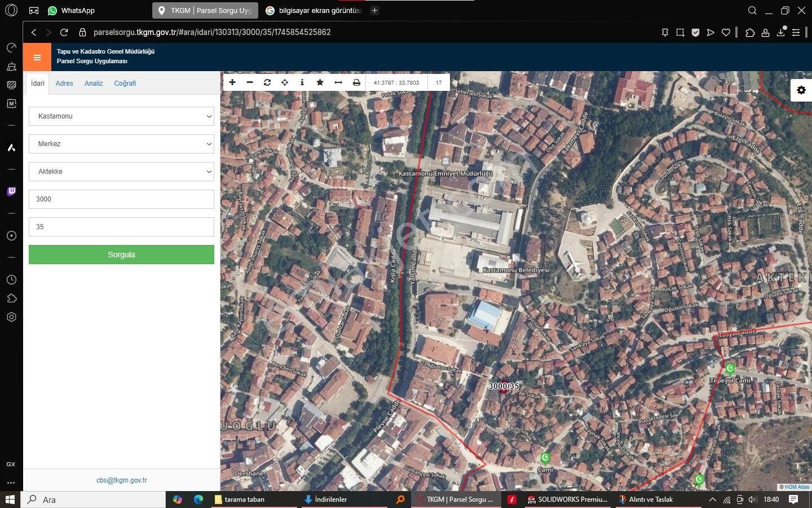Click the 3000/35 parcel label on map

pyautogui.click(x=504, y=386)
